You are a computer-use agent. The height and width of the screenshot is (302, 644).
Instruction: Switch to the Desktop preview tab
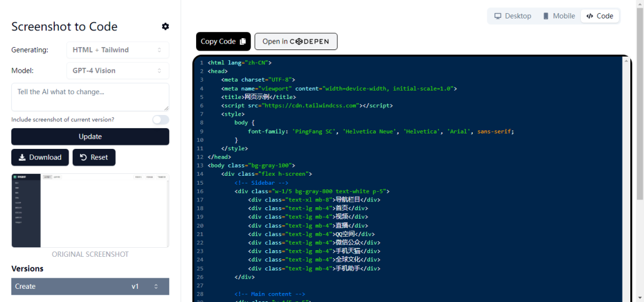coord(513,16)
